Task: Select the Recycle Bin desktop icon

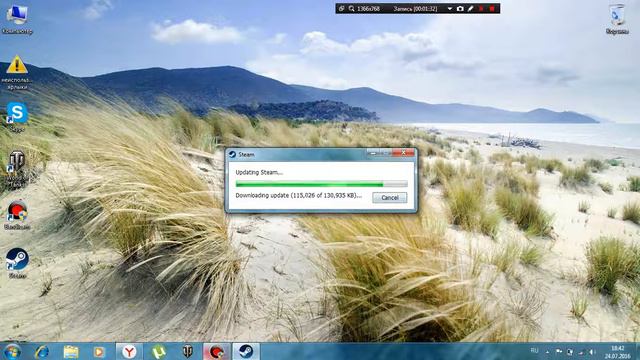Action: click(617, 19)
